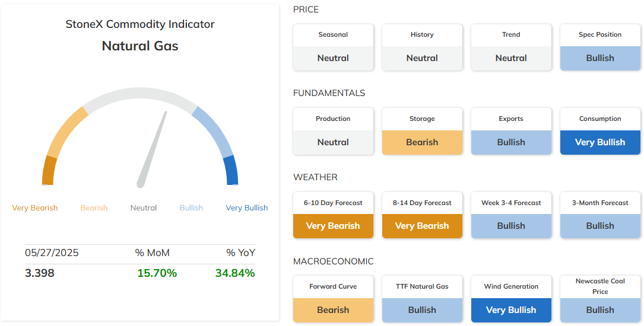
Task: Select the Forward Curve card
Action: click(333, 299)
